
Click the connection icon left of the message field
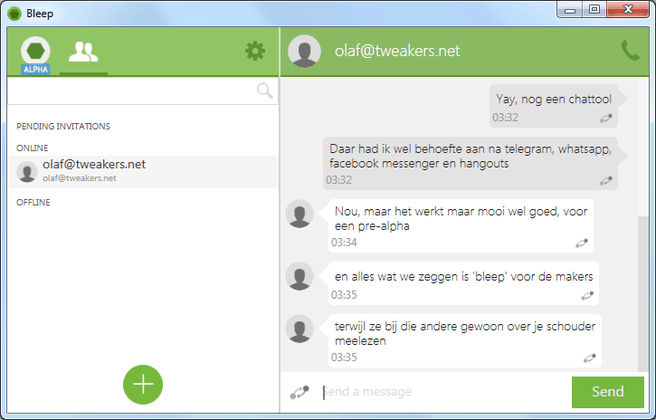click(300, 392)
